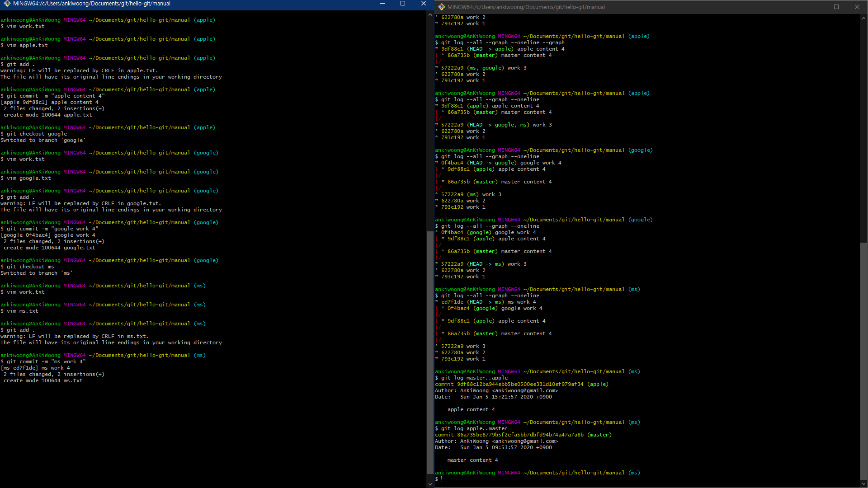
Task: Click the left terminal's scroll down arrow
Action: click(430, 484)
